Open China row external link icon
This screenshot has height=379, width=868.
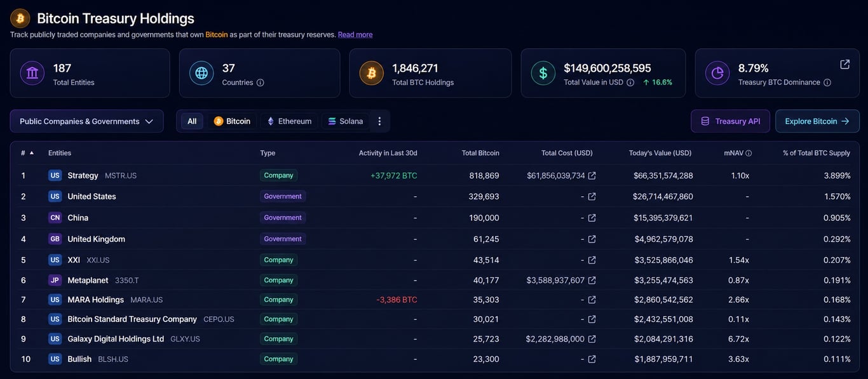pyautogui.click(x=592, y=218)
